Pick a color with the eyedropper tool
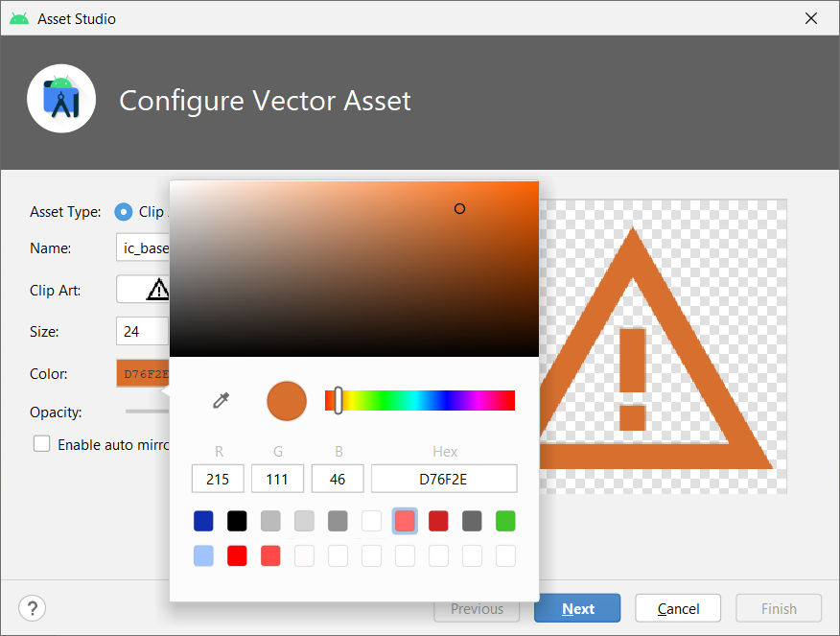The image size is (840, 636). [x=221, y=400]
